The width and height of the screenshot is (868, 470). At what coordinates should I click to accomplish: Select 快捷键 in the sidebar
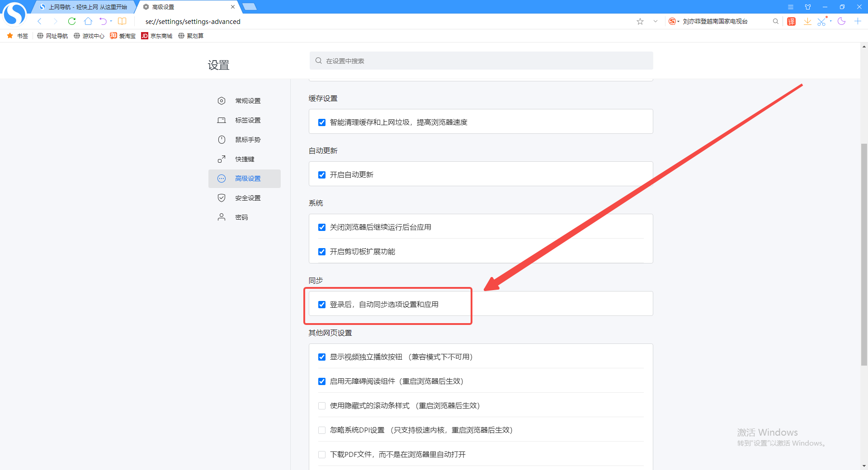(x=245, y=159)
